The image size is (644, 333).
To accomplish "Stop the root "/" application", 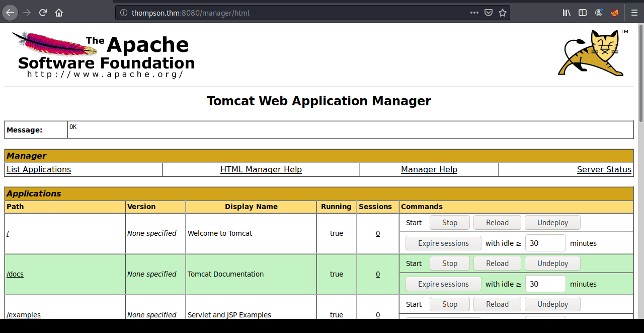I will (450, 223).
